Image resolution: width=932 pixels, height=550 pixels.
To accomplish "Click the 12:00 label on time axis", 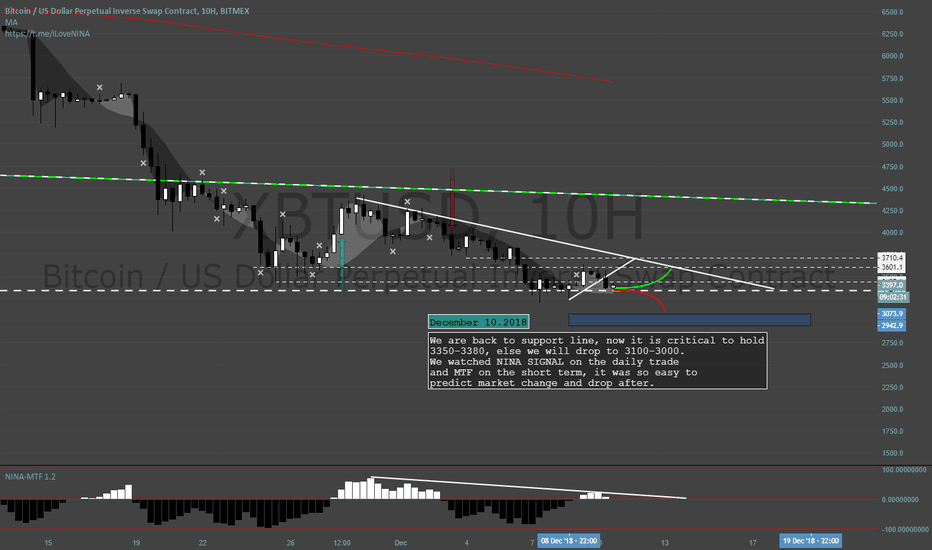I will (342, 542).
